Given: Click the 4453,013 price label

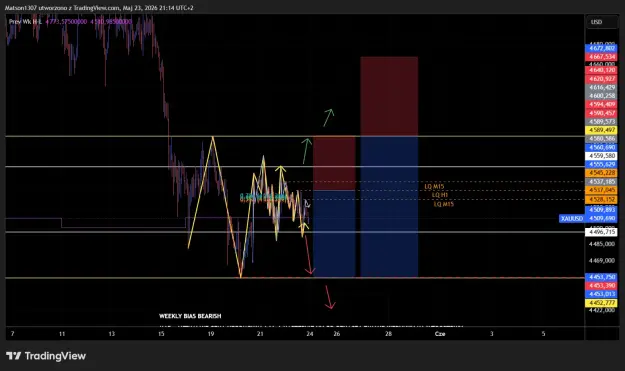Looking at the screenshot, I should pyautogui.click(x=601, y=294).
